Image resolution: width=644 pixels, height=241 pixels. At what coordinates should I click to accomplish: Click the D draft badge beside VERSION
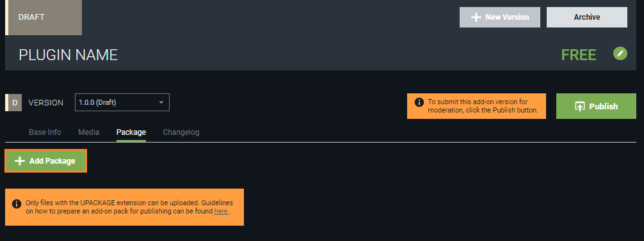tap(13, 102)
